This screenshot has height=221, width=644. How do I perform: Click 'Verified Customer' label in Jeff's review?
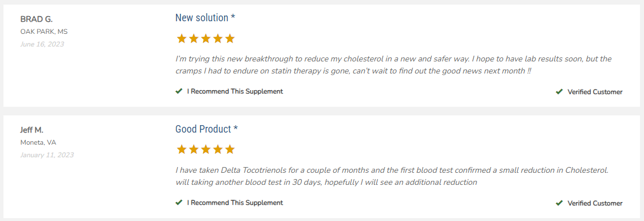595,203
